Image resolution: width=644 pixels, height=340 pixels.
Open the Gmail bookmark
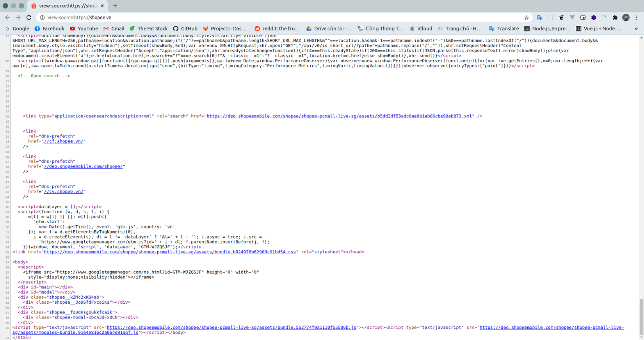click(x=114, y=28)
